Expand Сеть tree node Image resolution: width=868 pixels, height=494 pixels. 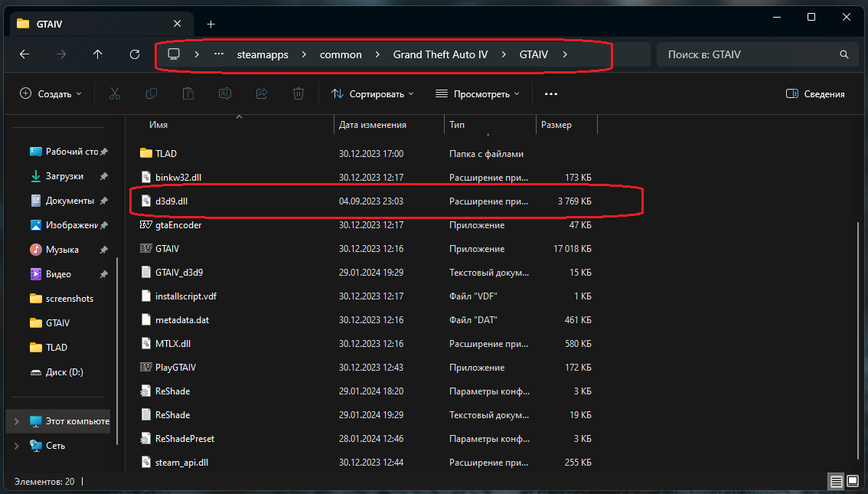(x=17, y=446)
